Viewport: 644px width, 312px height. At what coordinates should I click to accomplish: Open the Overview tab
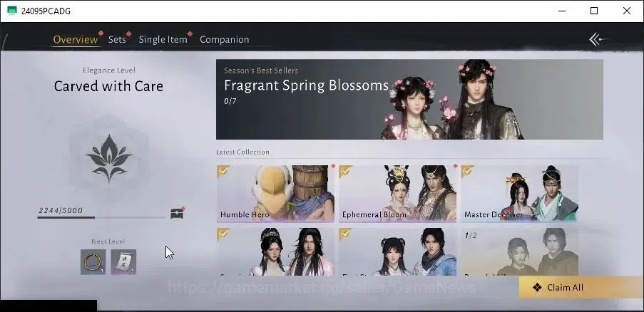click(x=76, y=39)
